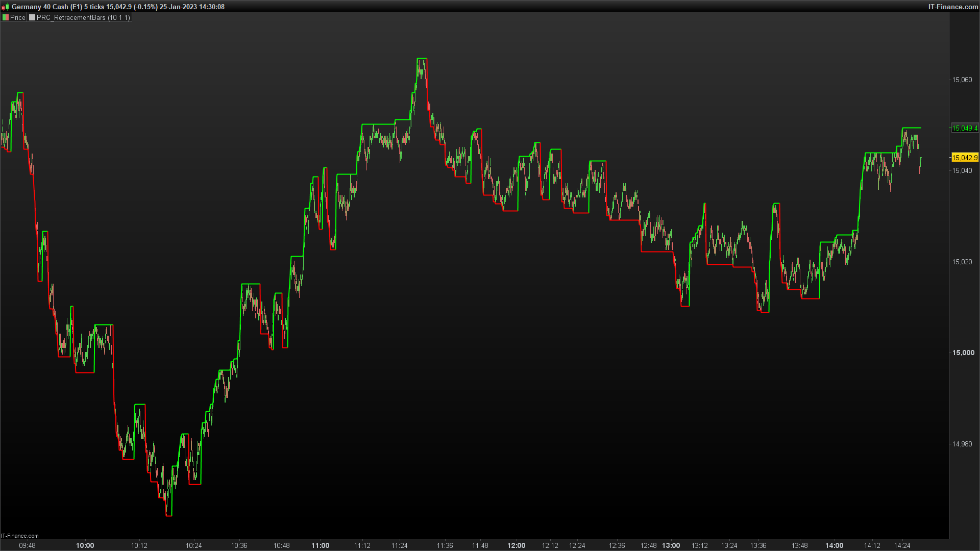The height and width of the screenshot is (551, 980).
Task: Select the yellow 15,042.9 current price tag
Action: coord(964,158)
